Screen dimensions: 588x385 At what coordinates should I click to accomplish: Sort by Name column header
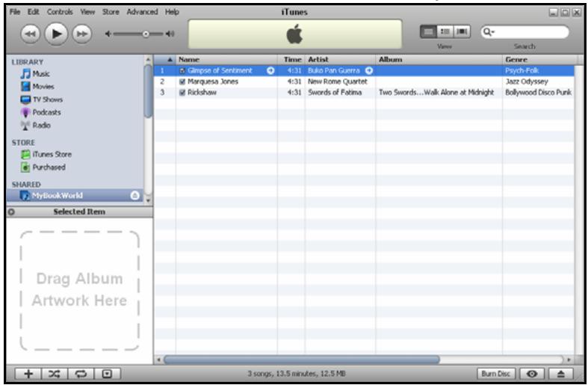coord(227,60)
